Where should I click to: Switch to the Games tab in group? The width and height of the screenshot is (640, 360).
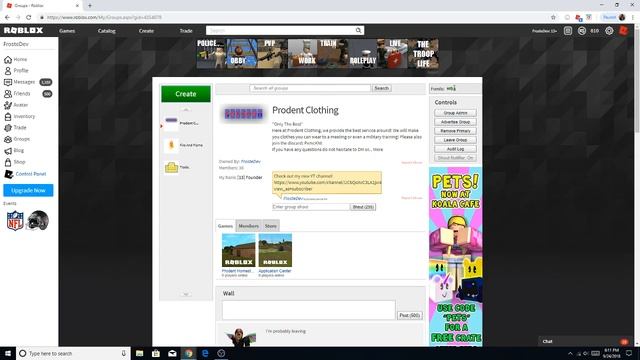225,226
